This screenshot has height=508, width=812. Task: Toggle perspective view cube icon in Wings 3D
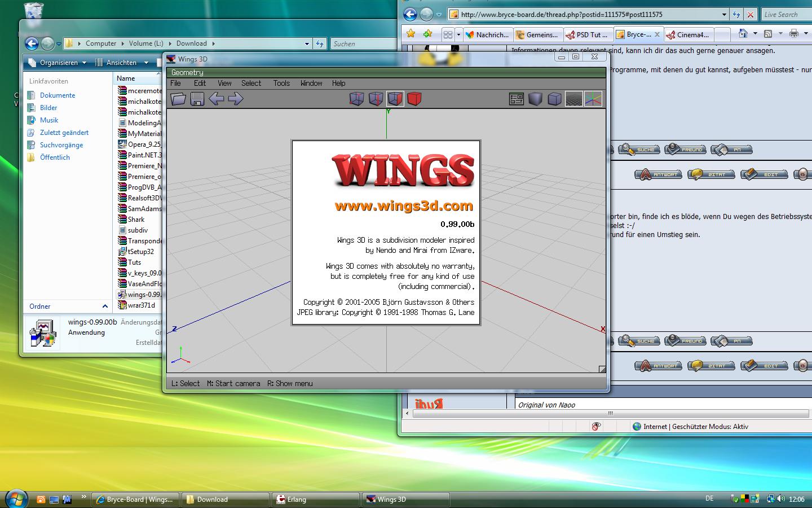tap(554, 99)
